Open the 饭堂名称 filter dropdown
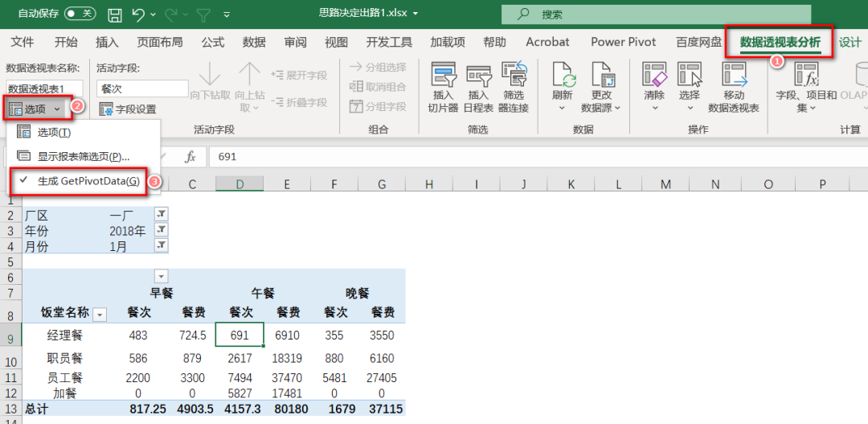Screen dimensions: 868x424 (100, 315)
